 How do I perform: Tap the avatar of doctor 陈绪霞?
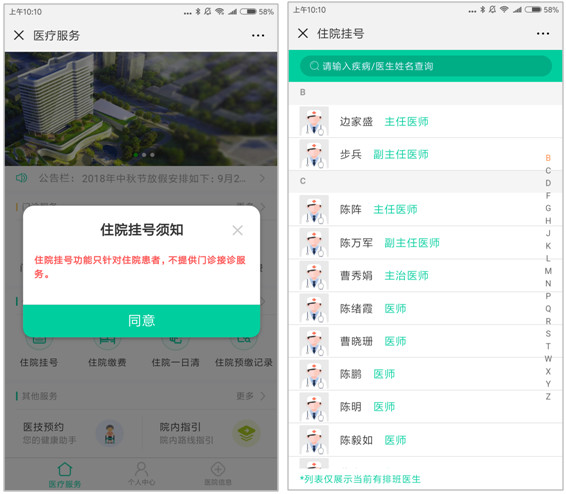314,309
